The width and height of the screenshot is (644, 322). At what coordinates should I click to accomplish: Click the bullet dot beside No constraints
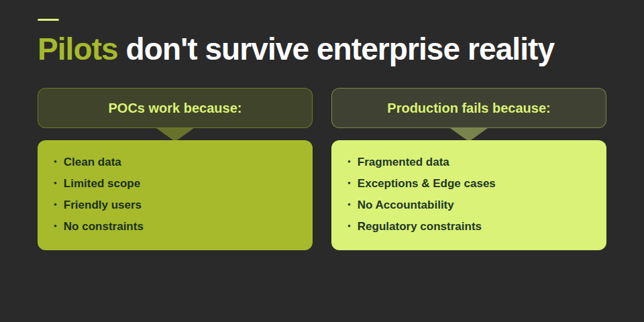pos(55,226)
